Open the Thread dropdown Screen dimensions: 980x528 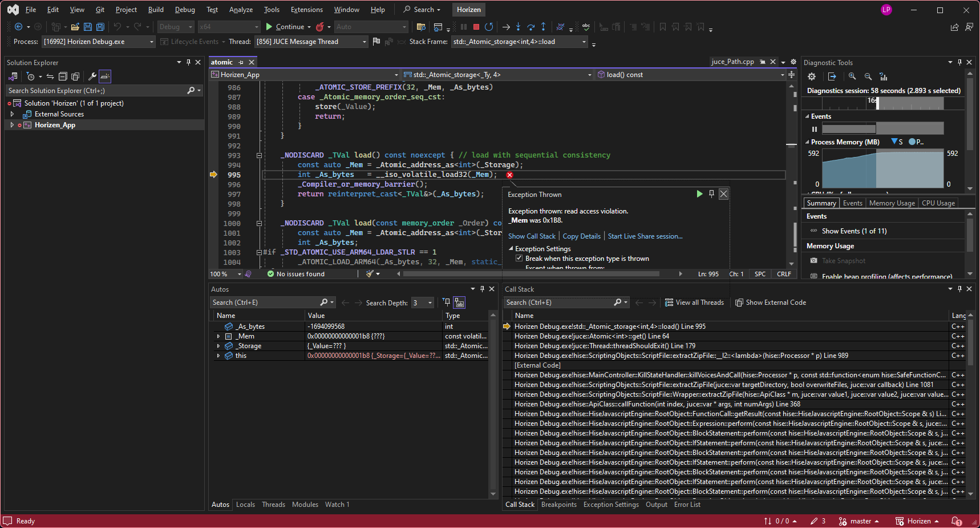[365, 42]
